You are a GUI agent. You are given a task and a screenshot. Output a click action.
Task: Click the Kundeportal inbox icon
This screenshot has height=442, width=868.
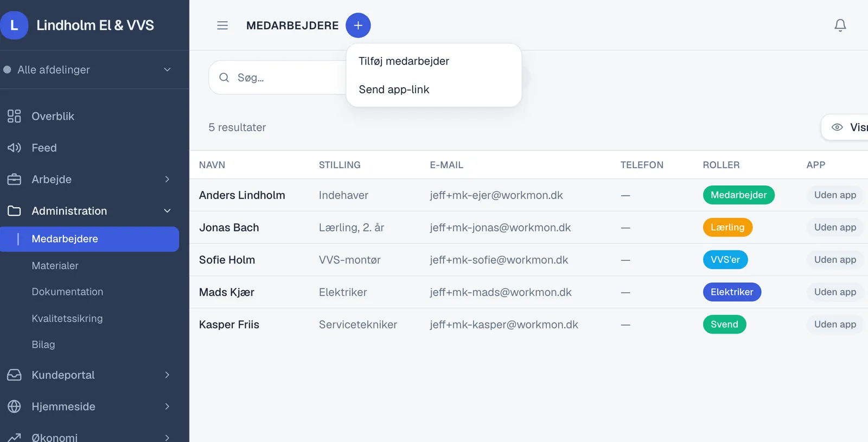[x=14, y=375]
